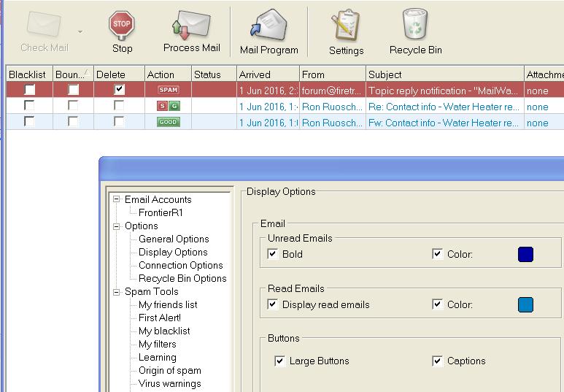Collapse the Options tree node
564x392 pixels.
click(116, 226)
